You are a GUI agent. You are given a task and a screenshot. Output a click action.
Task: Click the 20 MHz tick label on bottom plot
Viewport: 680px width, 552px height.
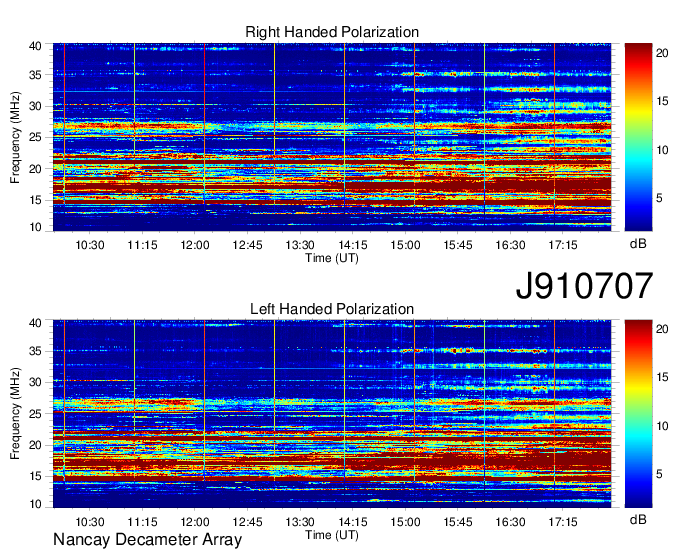coord(35,445)
